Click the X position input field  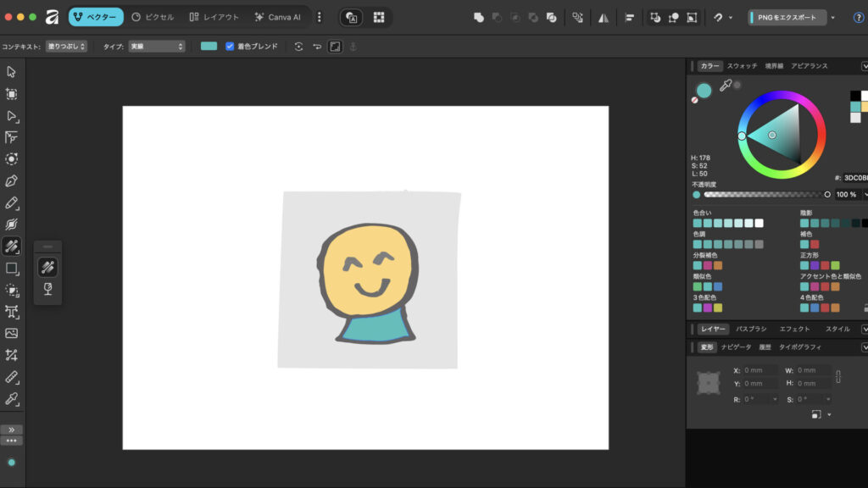760,370
